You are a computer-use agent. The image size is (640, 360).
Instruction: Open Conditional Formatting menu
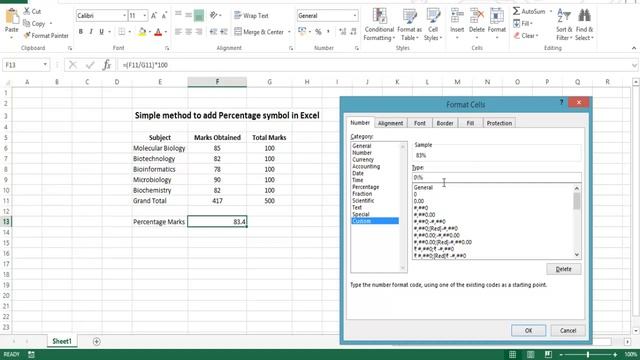pos(379,24)
